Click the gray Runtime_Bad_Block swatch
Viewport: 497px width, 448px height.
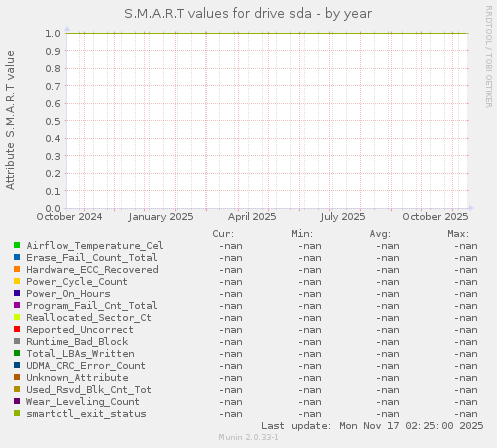(x=17, y=341)
